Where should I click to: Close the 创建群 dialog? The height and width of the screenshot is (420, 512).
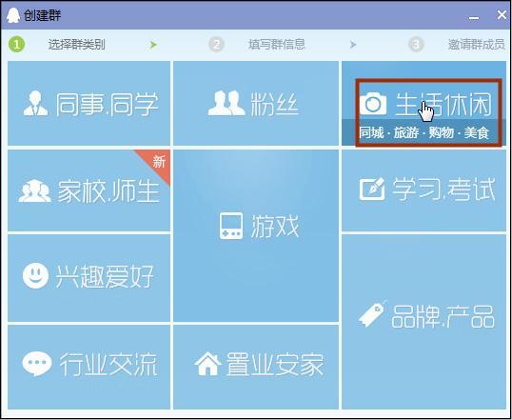502,14
